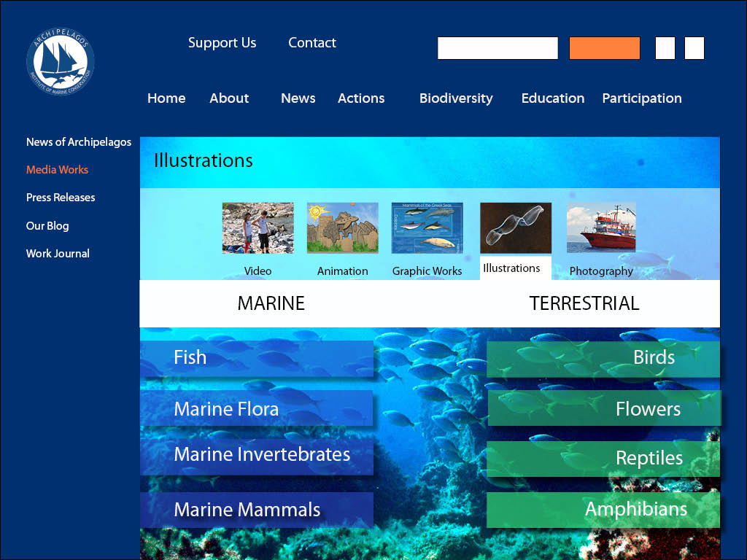Switch to the TERRESTRIAL section
The width and height of the screenshot is (747, 560).
[584, 303]
